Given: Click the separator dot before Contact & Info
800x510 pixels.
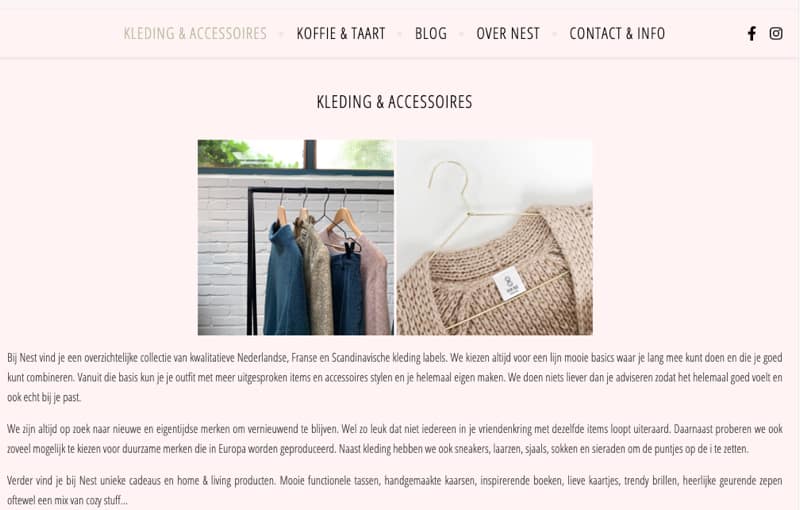Looking at the screenshot, I should coord(555,34).
